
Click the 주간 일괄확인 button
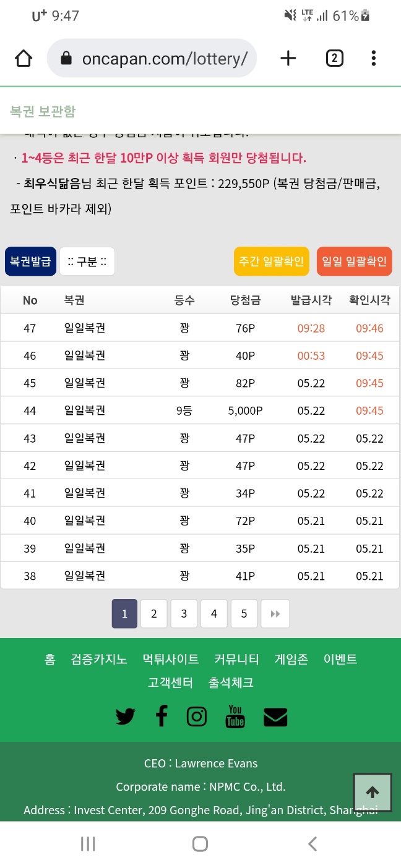click(x=272, y=261)
